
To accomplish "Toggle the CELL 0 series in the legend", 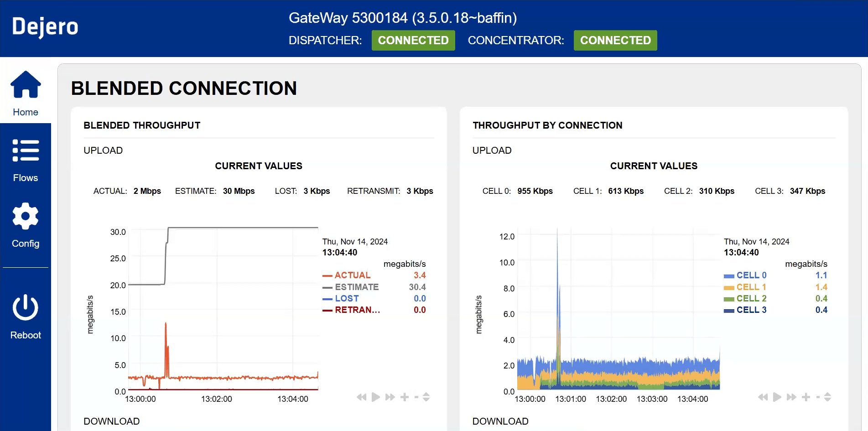I will click(x=751, y=275).
